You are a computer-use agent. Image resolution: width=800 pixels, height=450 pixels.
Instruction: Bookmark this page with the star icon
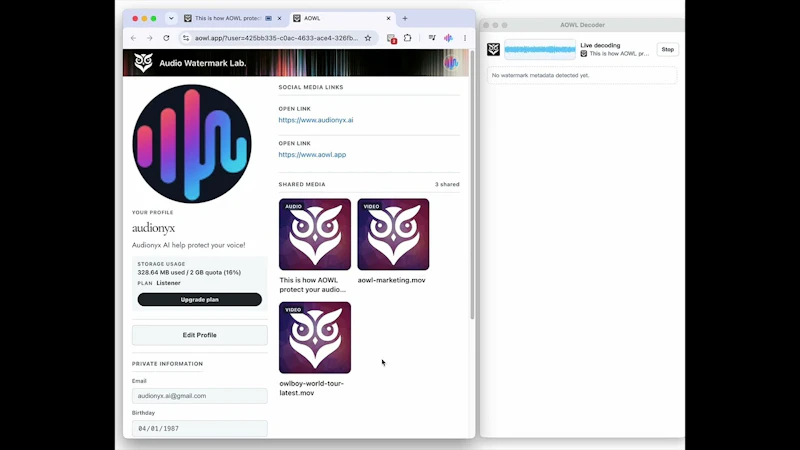tap(368, 38)
